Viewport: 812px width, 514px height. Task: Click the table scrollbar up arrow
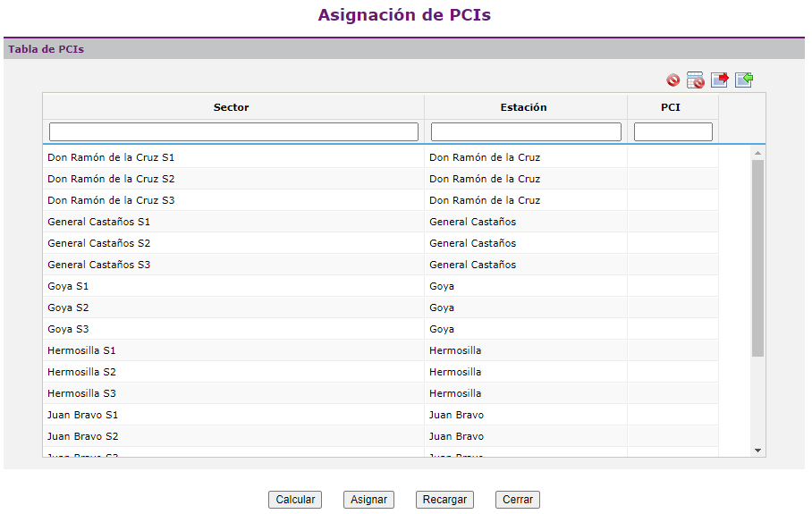point(757,153)
